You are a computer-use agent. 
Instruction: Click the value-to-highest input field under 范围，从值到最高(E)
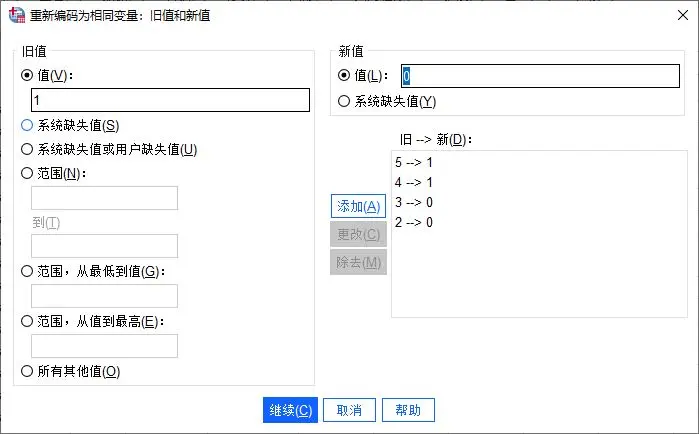coord(104,346)
